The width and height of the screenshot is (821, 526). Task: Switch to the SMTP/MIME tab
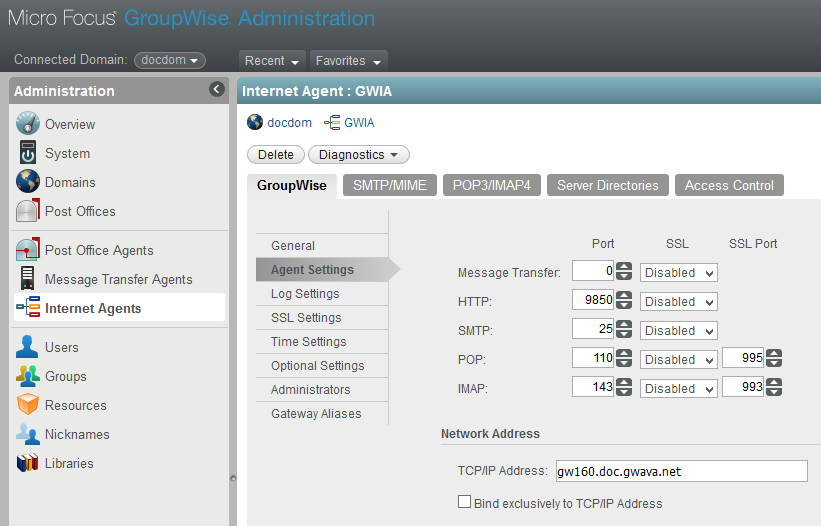pos(390,185)
